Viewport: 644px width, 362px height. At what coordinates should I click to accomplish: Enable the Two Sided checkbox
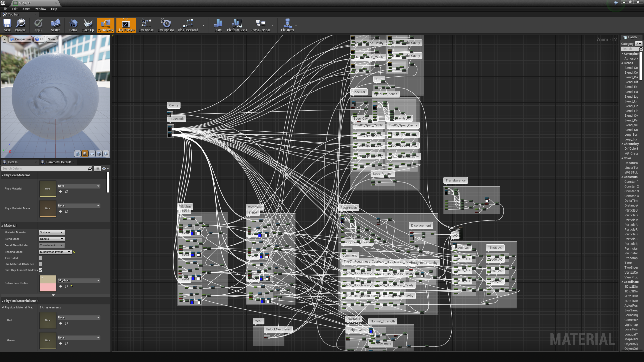[41, 258]
